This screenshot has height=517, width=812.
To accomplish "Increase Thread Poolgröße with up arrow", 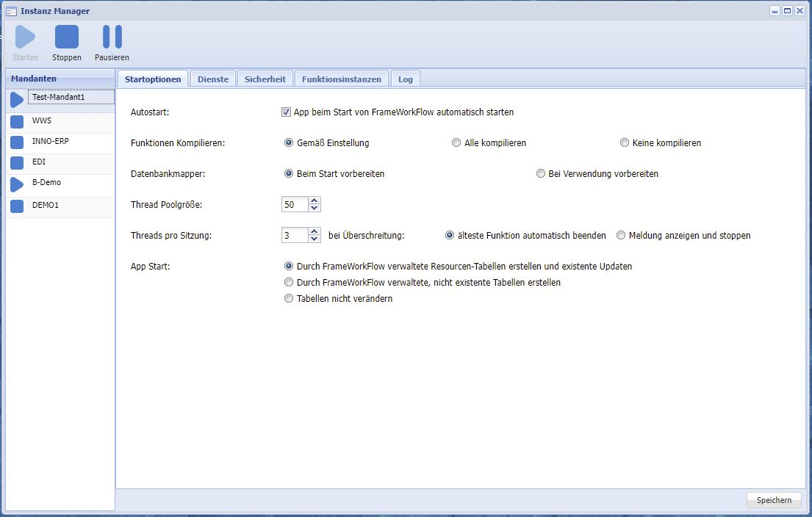I will (x=315, y=200).
